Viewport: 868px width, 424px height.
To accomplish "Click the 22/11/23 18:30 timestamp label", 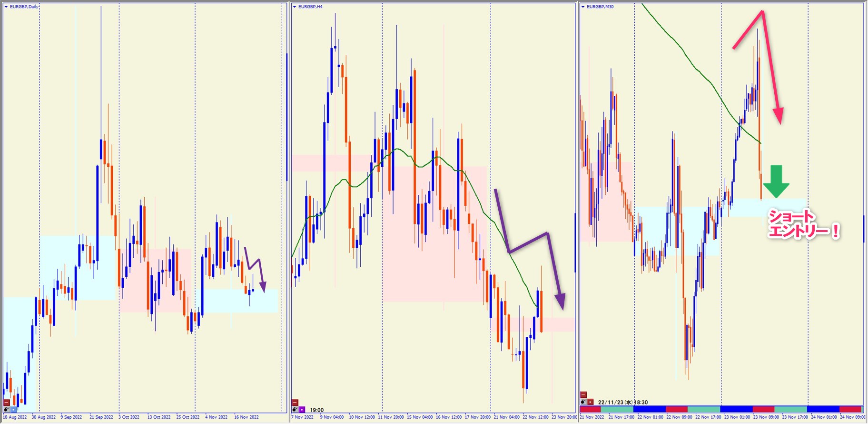I will click(622, 402).
